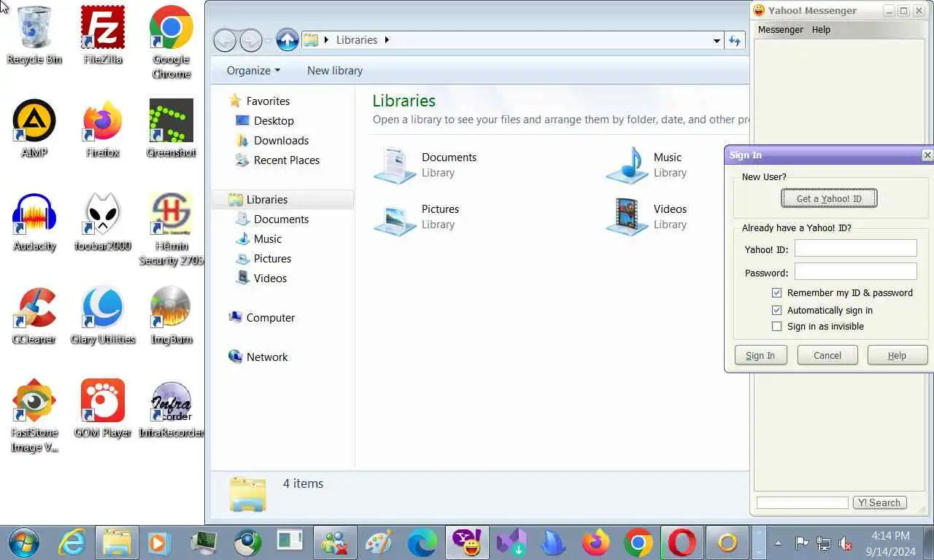Select Recent Places in the sidebar
Viewport: 934px width, 560px height.
click(287, 160)
